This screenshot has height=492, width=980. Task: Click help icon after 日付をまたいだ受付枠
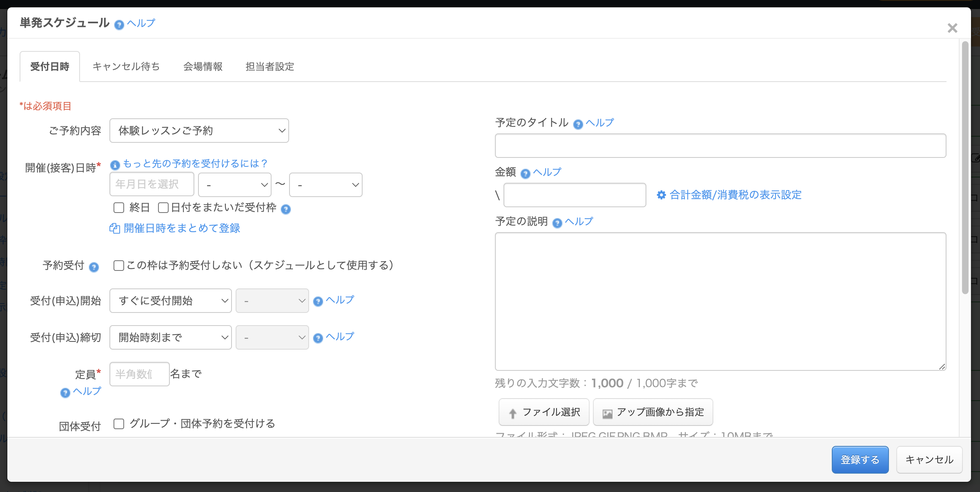click(286, 209)
